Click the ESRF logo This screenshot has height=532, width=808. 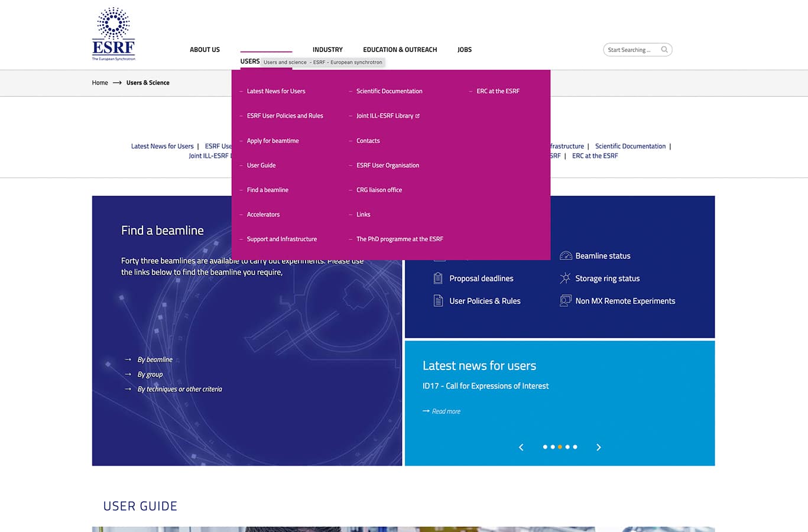[x=113, y=34]
